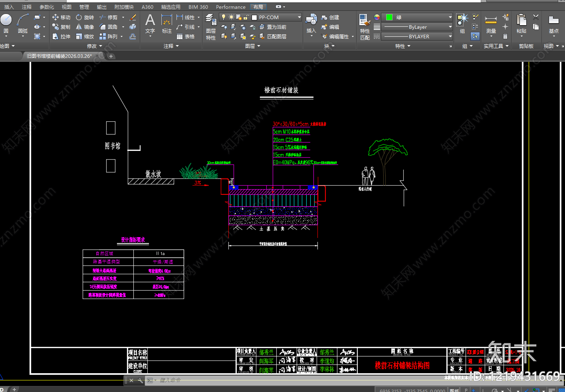The image size is (565, 392).
Task: Open the quick calculator icon
Action: tap(505, 36)
